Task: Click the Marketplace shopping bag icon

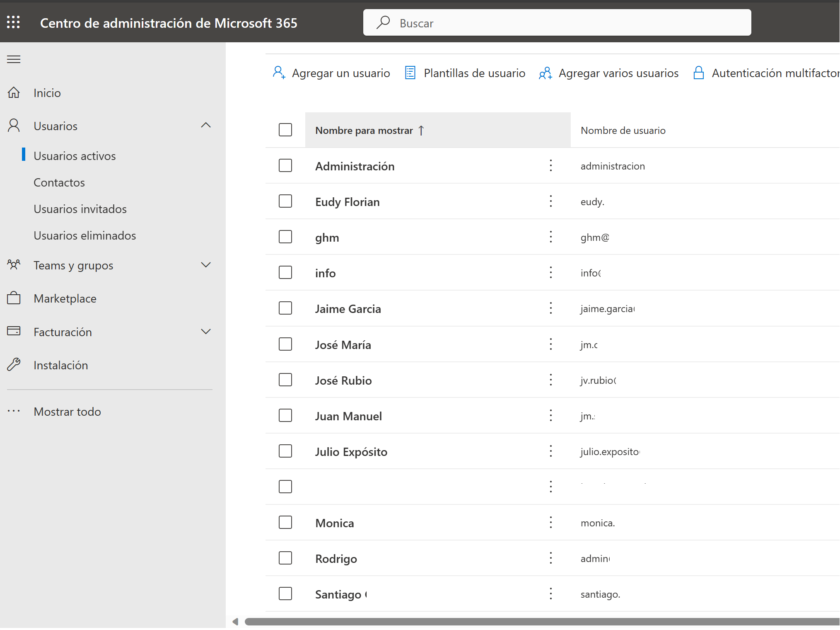Action: coord(14,298)
